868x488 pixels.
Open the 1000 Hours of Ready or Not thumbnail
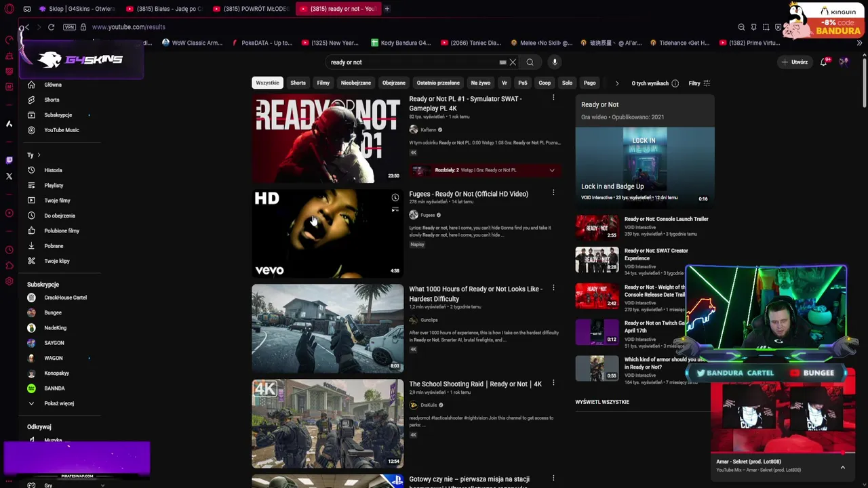[328, 328]
